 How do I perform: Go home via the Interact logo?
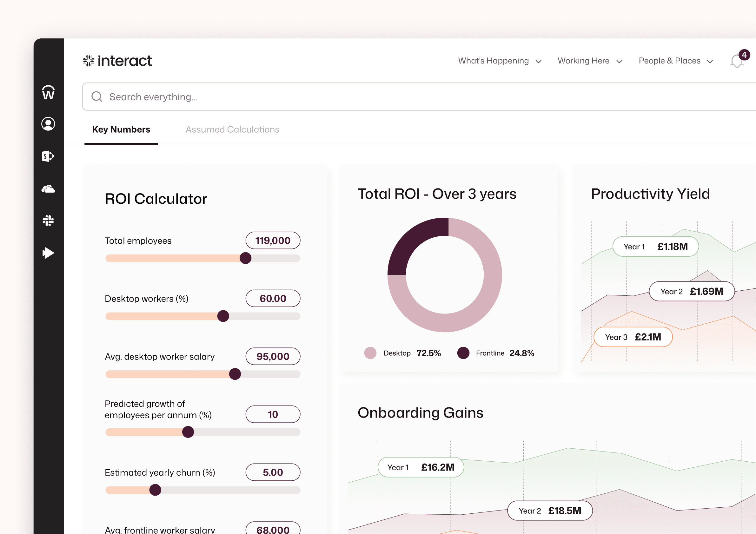pos(117,61)
